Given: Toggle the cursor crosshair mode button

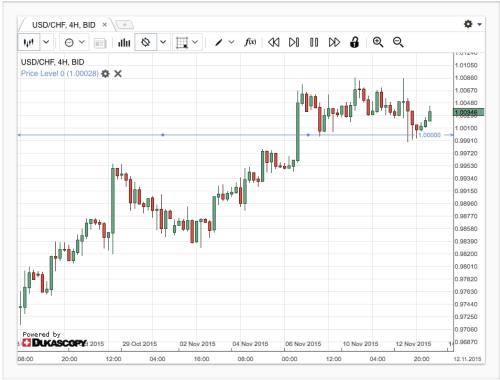Looking at the screenshot, I should (146, 42).
